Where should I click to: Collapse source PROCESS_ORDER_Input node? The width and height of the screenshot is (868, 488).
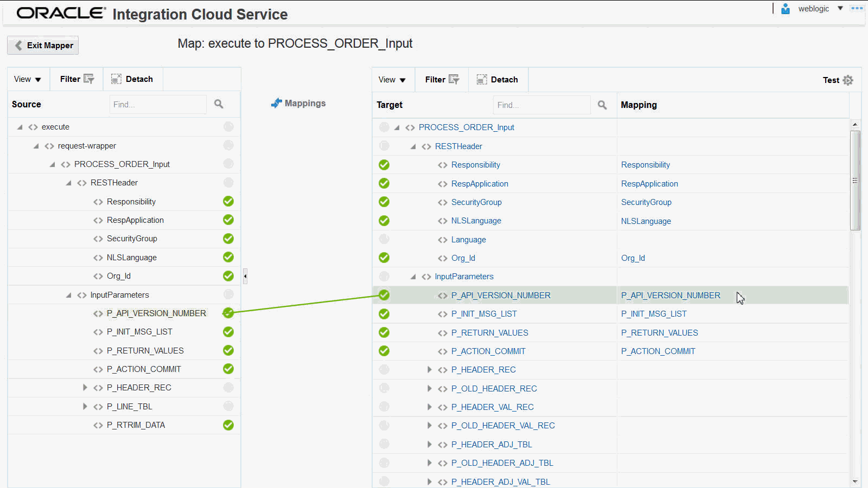pos(53,164)
